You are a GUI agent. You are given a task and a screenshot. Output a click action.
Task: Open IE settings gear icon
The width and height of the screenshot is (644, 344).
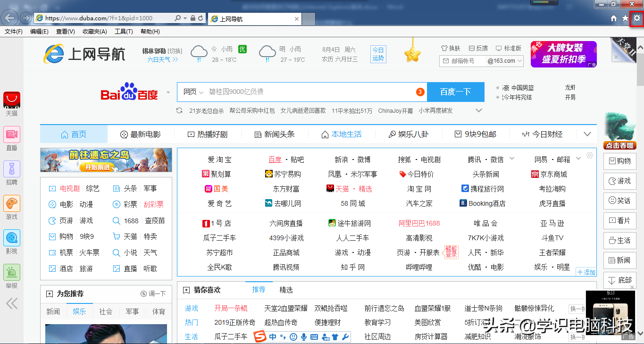point(637,18)
